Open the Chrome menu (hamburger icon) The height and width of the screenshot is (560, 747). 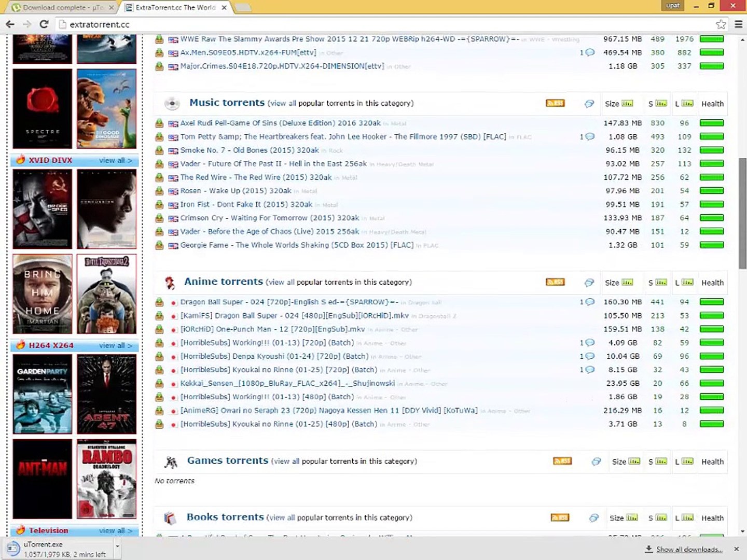click(x=739, y=24)
